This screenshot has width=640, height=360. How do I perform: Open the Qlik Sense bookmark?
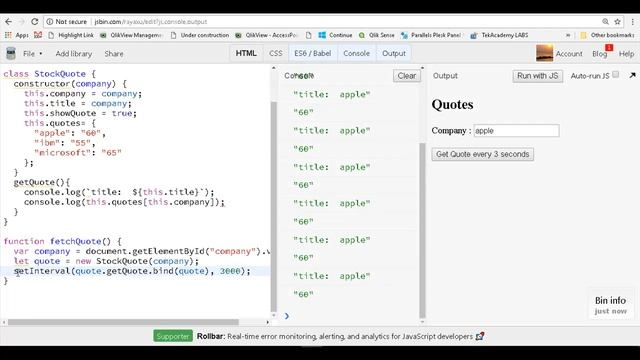tap(377, 35)
